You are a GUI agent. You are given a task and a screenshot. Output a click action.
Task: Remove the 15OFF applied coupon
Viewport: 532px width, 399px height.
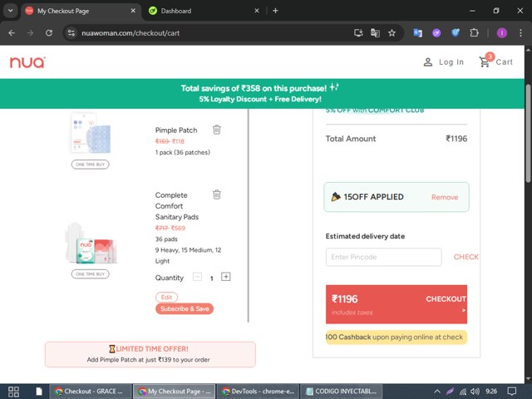click(x=445, y=197)
